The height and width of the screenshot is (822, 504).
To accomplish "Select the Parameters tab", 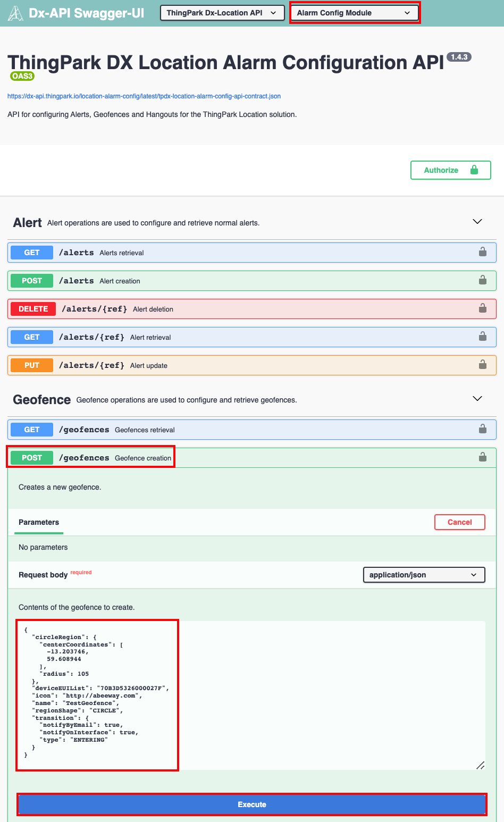I will click(39, 523).
